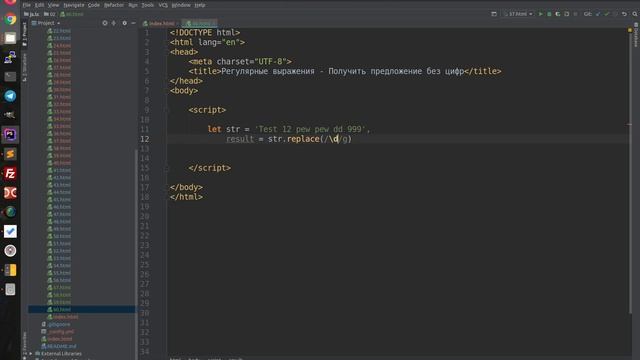640x360 pixels.
Task: Switch to the index.html editor tab
Action: (x=160, y=23)
